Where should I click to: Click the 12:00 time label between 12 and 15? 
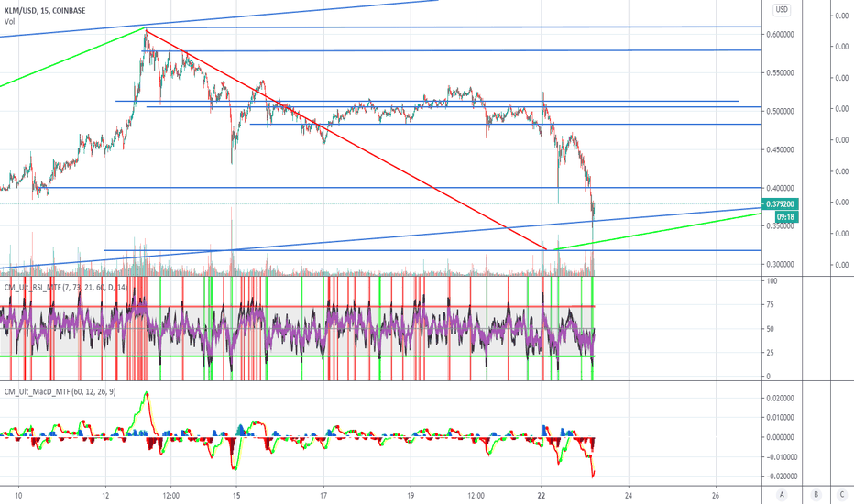coord(171,495)
